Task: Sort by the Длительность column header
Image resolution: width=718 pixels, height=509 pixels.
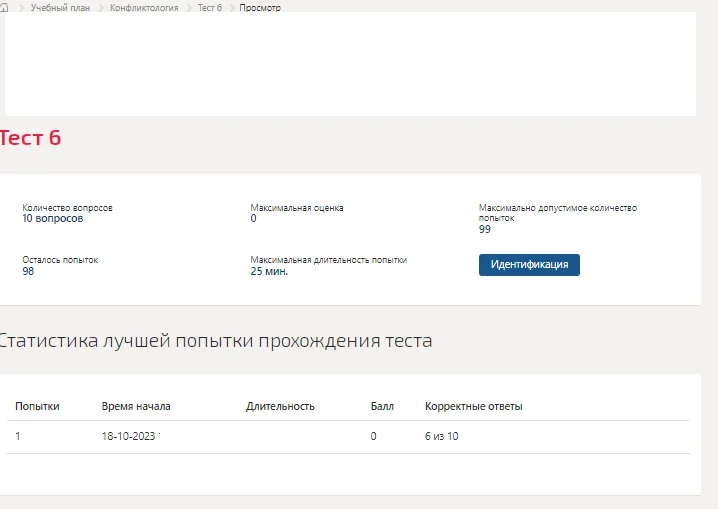Action: (280, 406)
